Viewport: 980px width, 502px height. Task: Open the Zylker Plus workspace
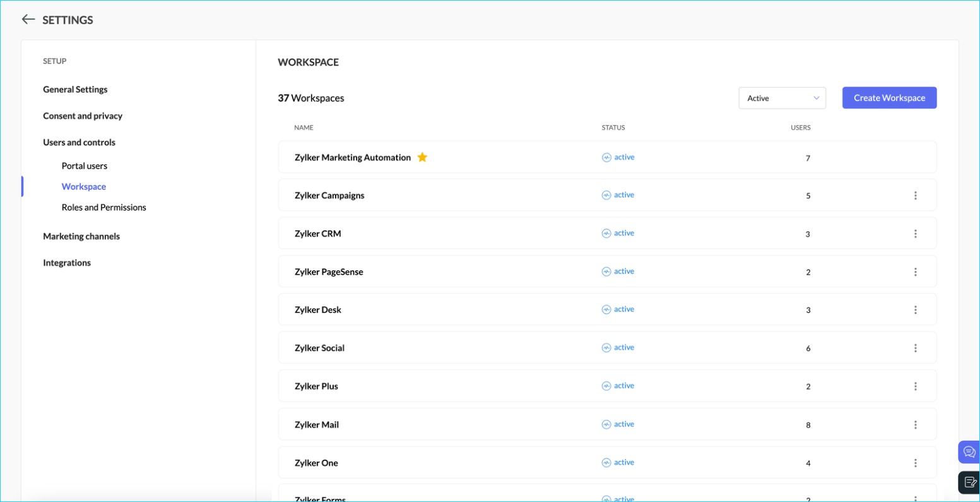(x=316, y=386)
